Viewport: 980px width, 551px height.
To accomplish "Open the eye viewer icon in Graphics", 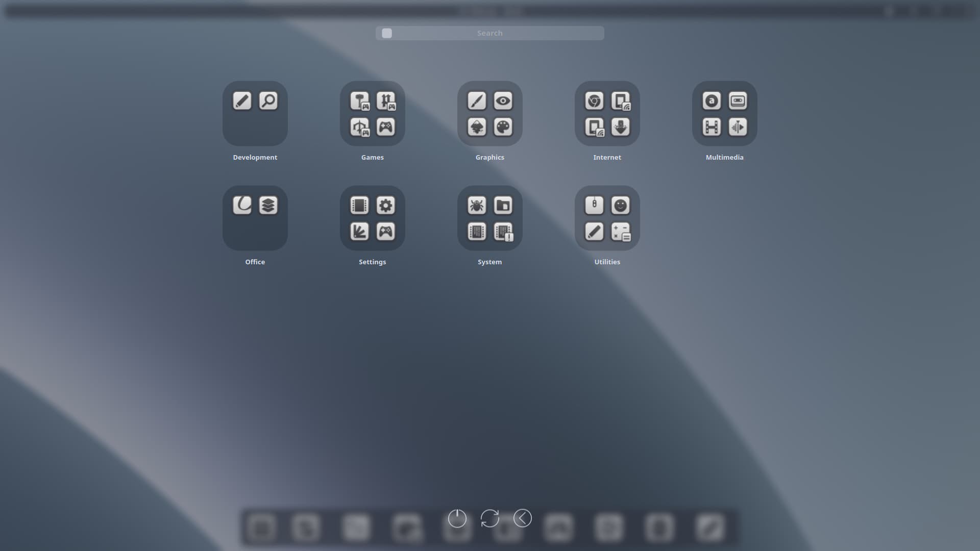I will click(503, 101).
